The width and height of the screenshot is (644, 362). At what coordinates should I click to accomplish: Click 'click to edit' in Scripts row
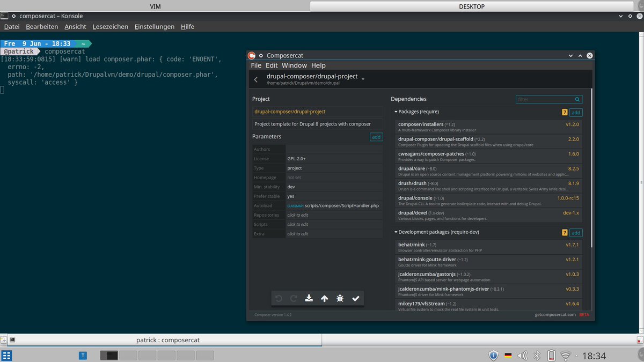point(298,224)
